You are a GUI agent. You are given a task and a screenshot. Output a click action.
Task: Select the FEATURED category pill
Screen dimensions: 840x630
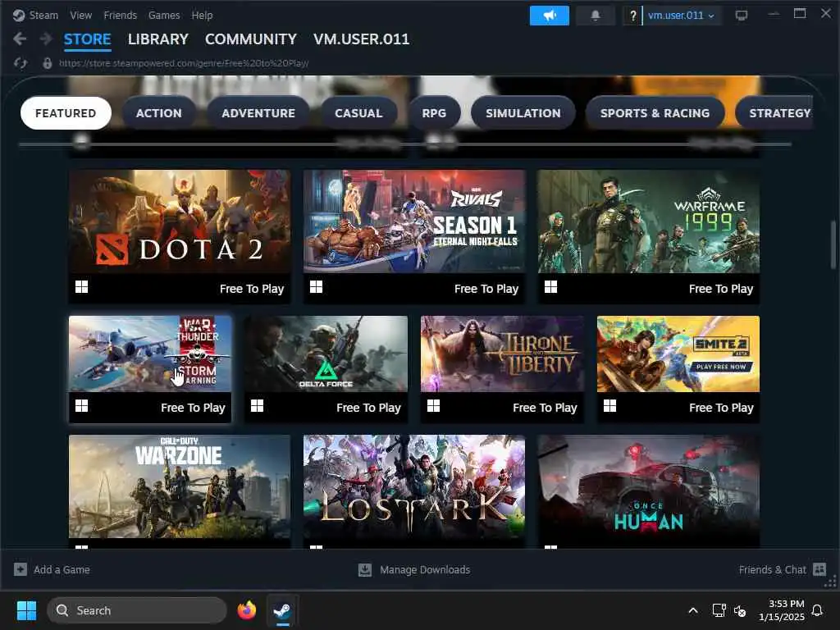point(66,113)
